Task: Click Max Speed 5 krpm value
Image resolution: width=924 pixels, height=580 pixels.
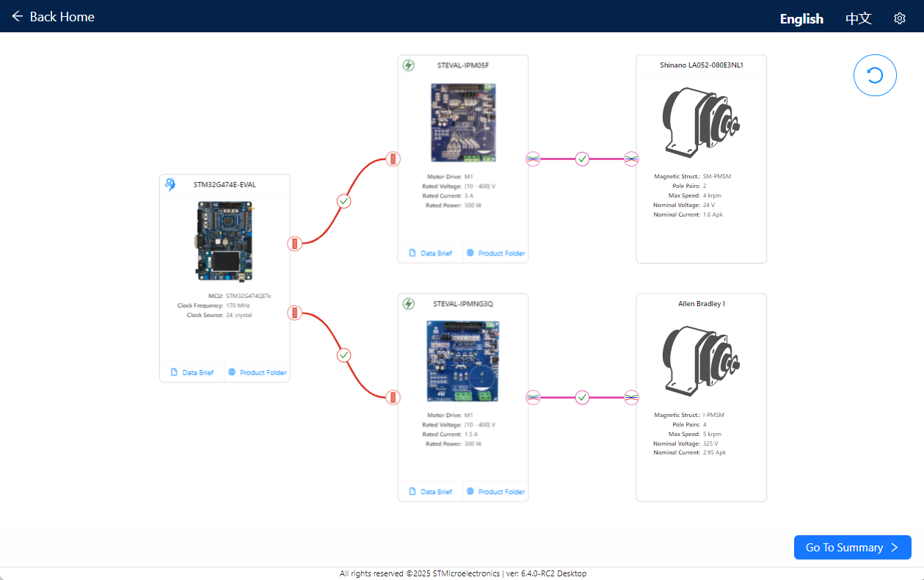Action: click(711, 434)
